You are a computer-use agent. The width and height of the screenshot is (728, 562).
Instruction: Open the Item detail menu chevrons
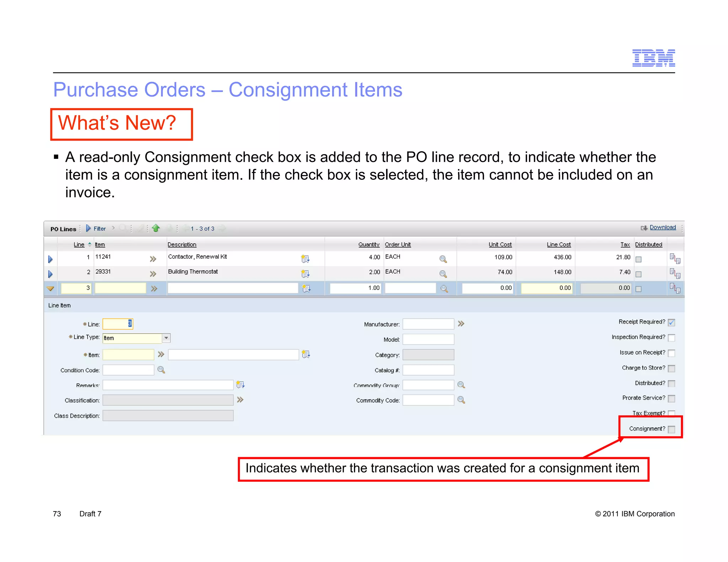[x=161, y=354]
